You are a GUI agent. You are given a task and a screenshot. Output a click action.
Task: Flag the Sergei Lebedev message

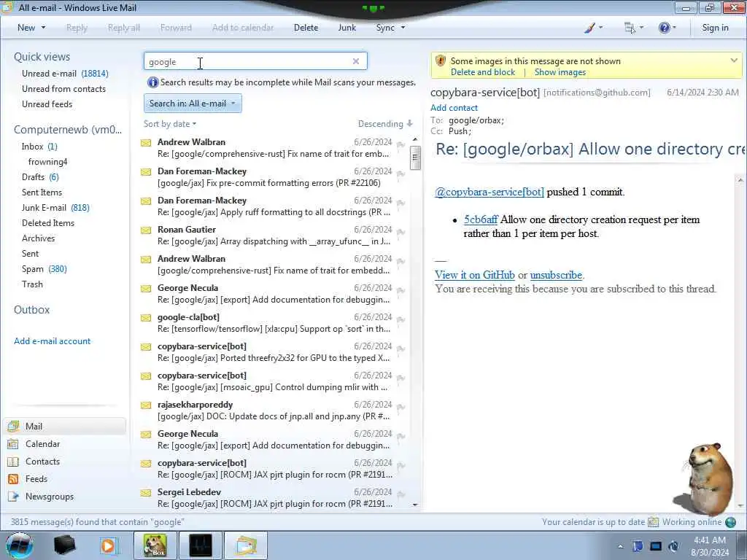pyautogui.click(x=400, y=495)
